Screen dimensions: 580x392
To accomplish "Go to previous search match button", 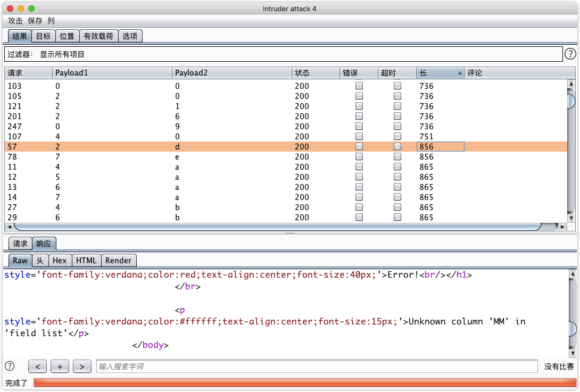I will [37, 366].
